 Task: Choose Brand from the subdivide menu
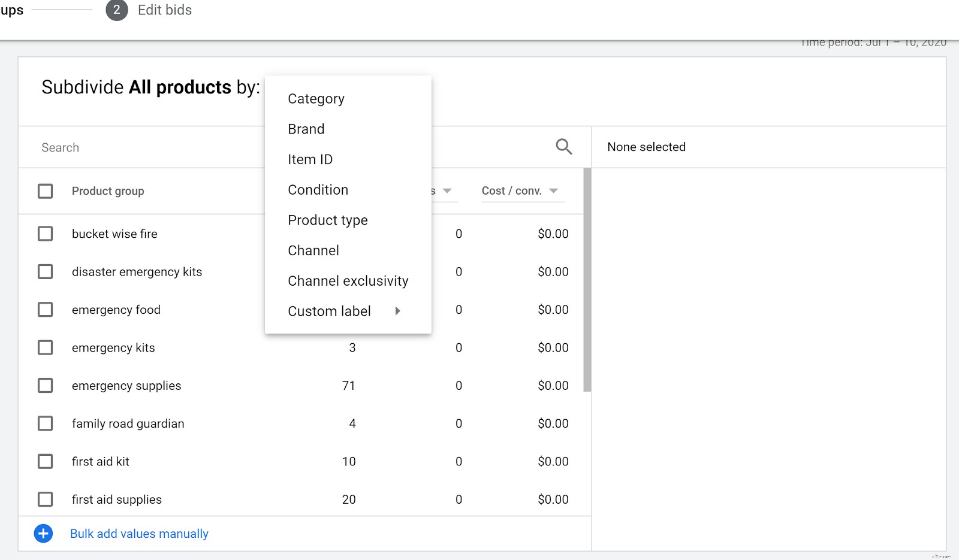(306, 129)
